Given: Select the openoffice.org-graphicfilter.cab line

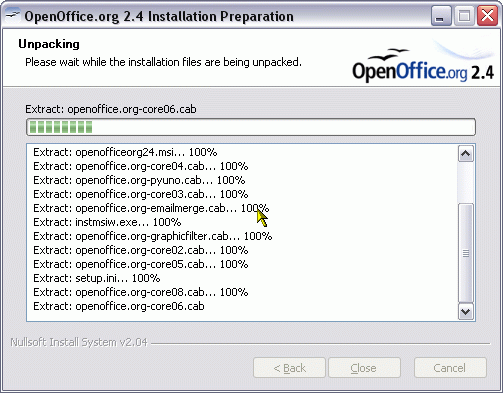Looking at the screenshot, I should [x=153, y=236].
